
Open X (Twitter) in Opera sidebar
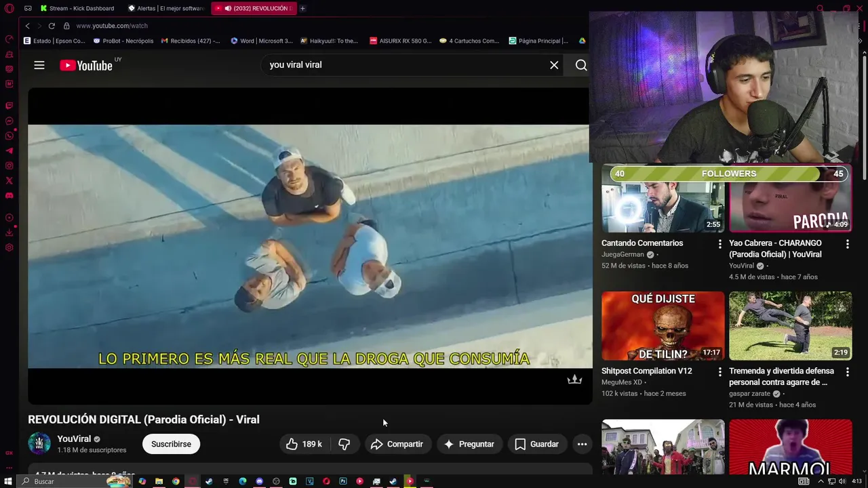(9, 180)
